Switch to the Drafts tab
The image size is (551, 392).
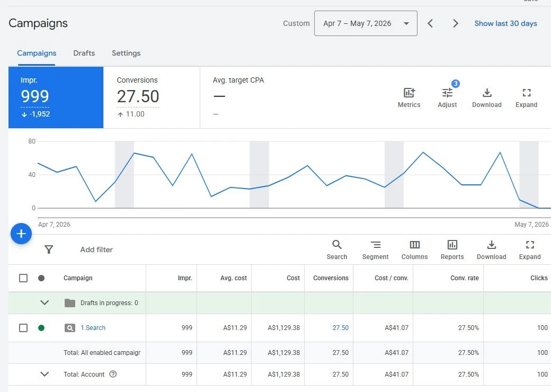tap(84, 53)
